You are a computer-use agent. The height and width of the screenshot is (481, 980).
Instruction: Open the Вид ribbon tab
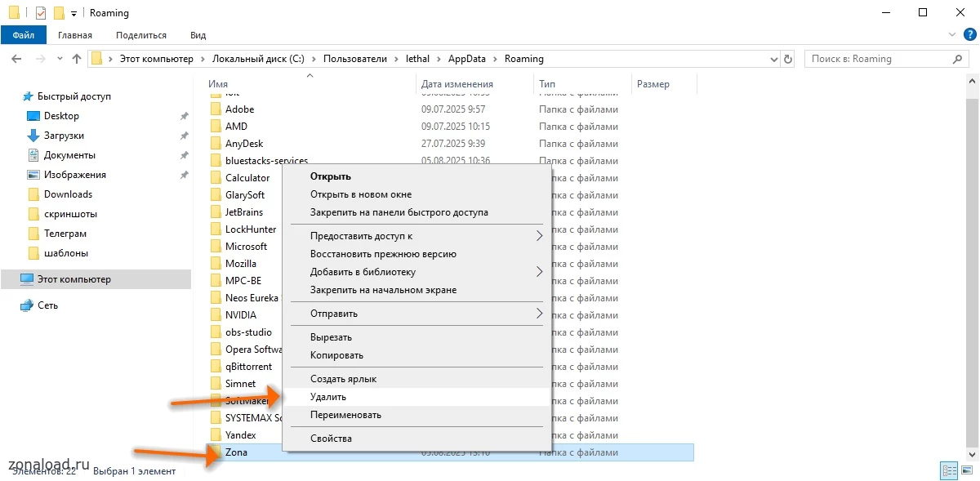coord(198,35)
